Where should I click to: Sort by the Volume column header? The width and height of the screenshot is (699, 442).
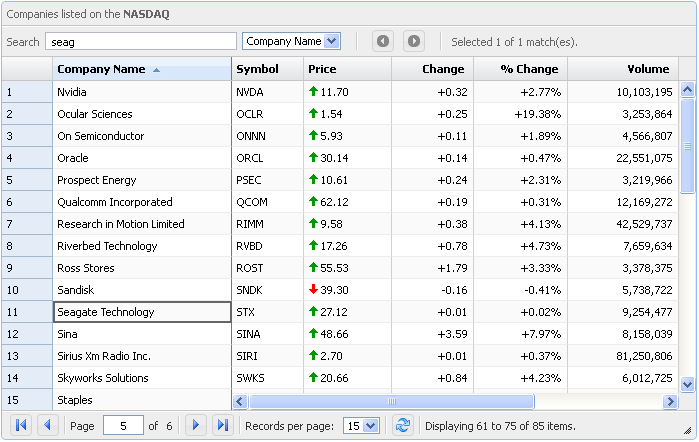point(648,69)
